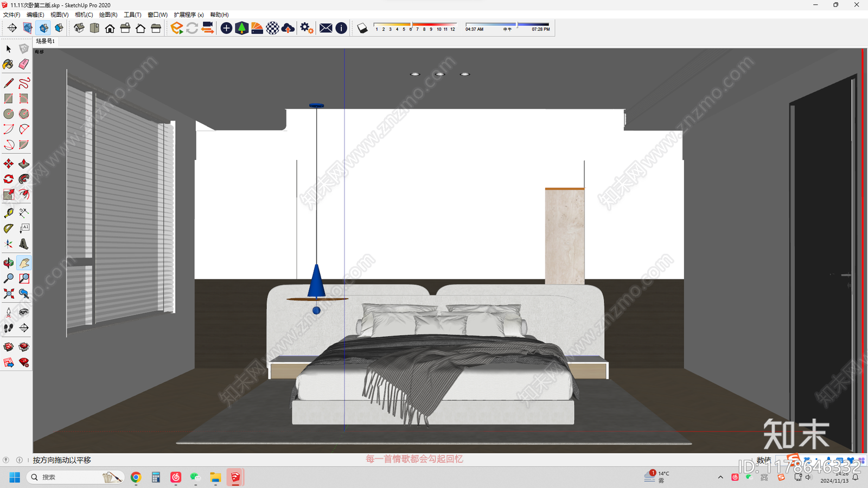The width and height of the screenshot is (868, 488).
Task: Open the 相机(C) menu
Action: pos(84,15)
